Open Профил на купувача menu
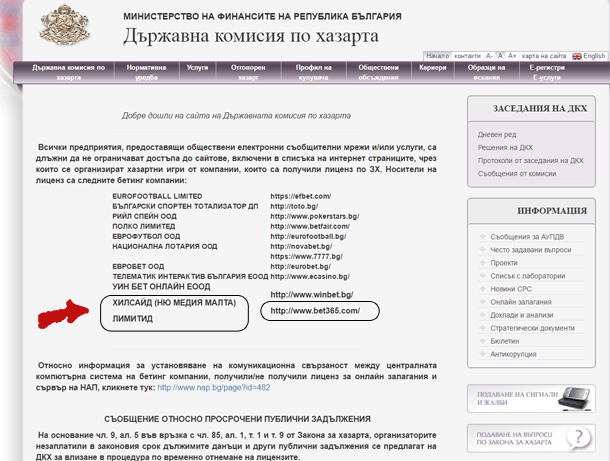The height and width of the screenshot is (461, 610). click(314, 72)
